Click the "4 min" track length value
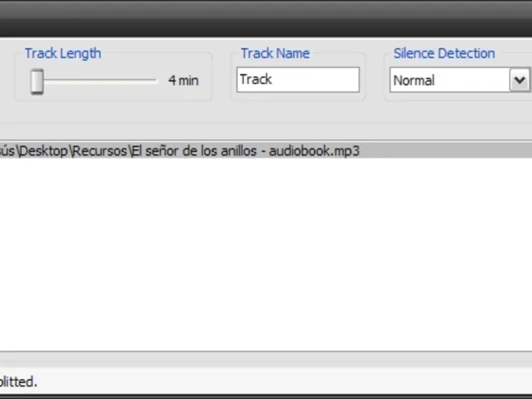Screen dimensions: 532x399 point(184,80)
